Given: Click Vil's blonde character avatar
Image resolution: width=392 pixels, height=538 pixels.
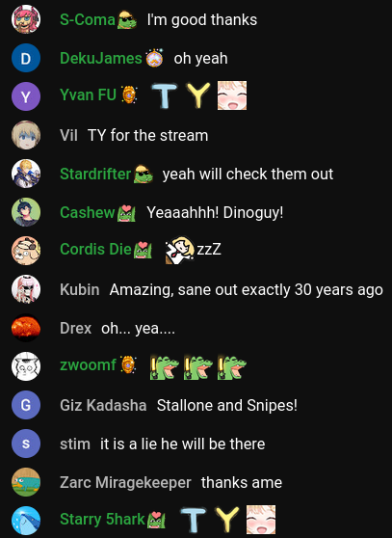Looking at the screenshot, I should [x=26, y=135].
